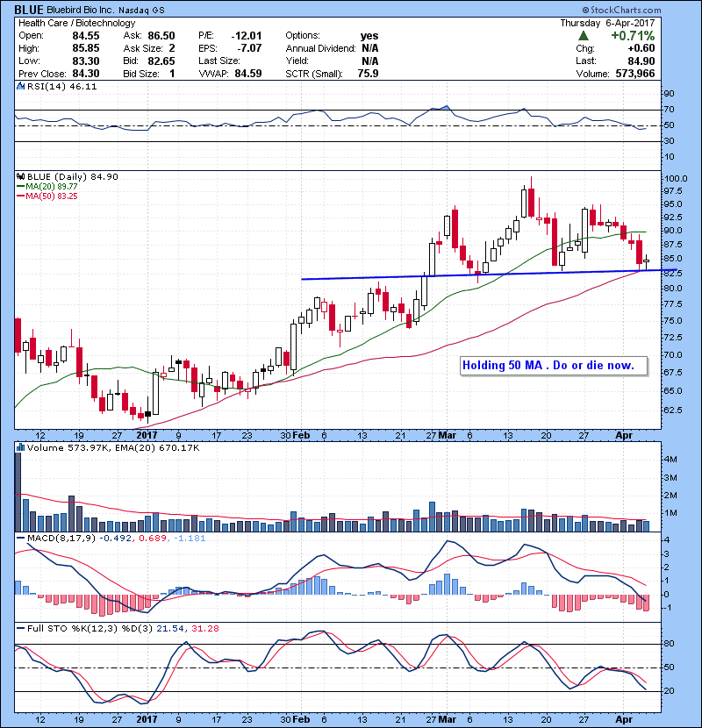Click the Volume panel bar icon
This screenshot has height=728, width=702.
20,447
